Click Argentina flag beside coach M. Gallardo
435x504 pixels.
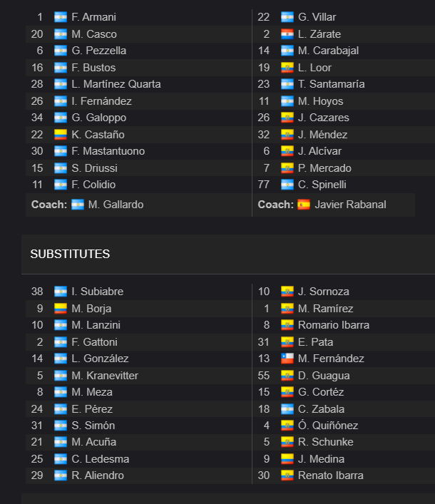78,205
